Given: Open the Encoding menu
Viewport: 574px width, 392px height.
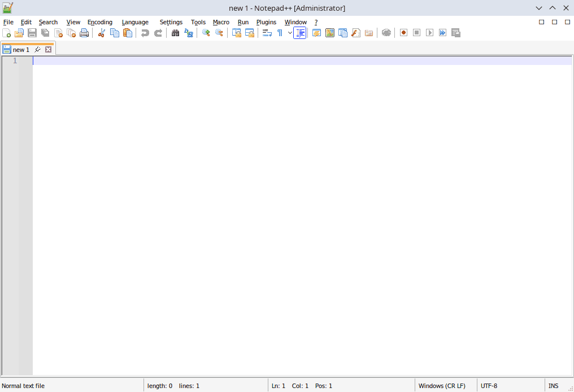Looking at the screenshot, I should [x=100, y=22].
